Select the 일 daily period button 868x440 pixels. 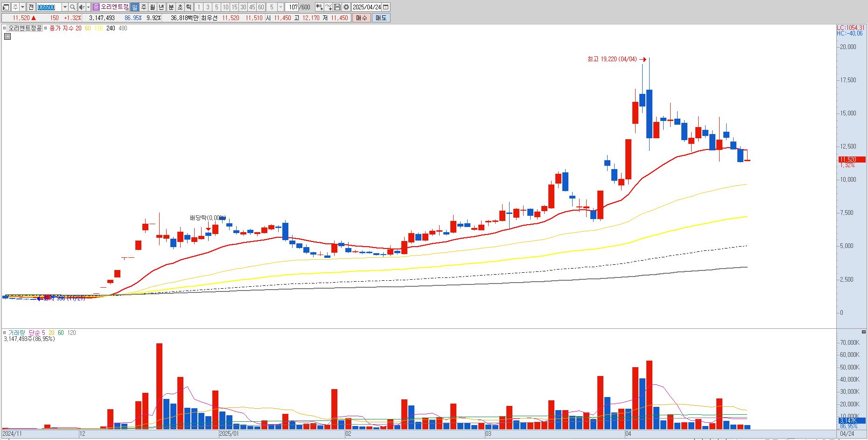pyautogui.click(x=134, y=7)
